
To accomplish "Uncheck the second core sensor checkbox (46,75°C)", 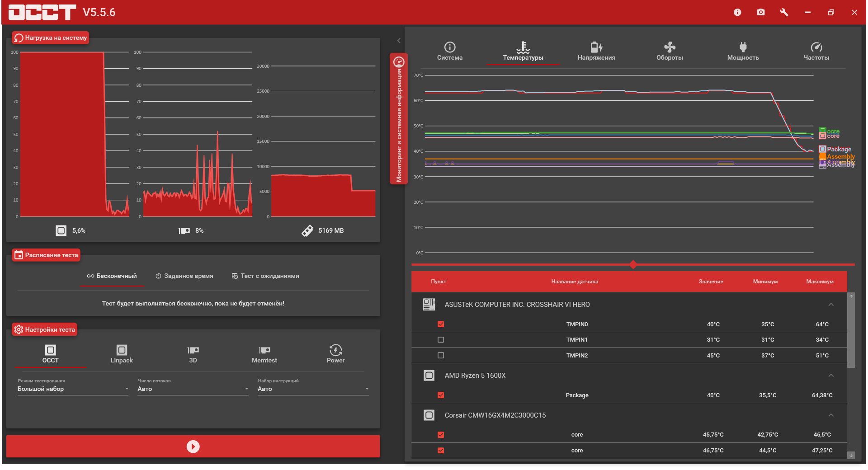I will tap(441, 451).
